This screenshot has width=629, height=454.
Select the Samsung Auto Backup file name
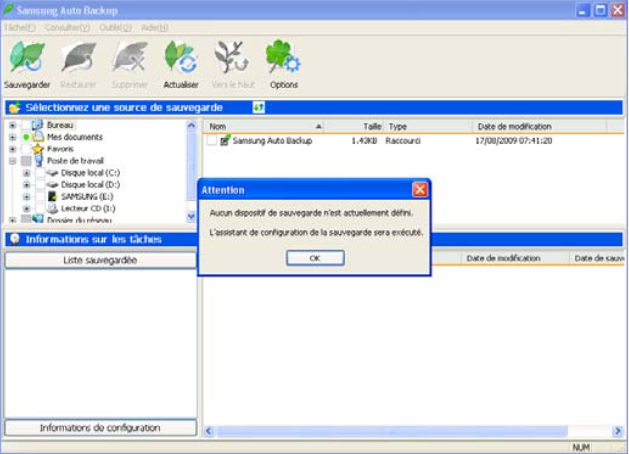click(272, 140)
